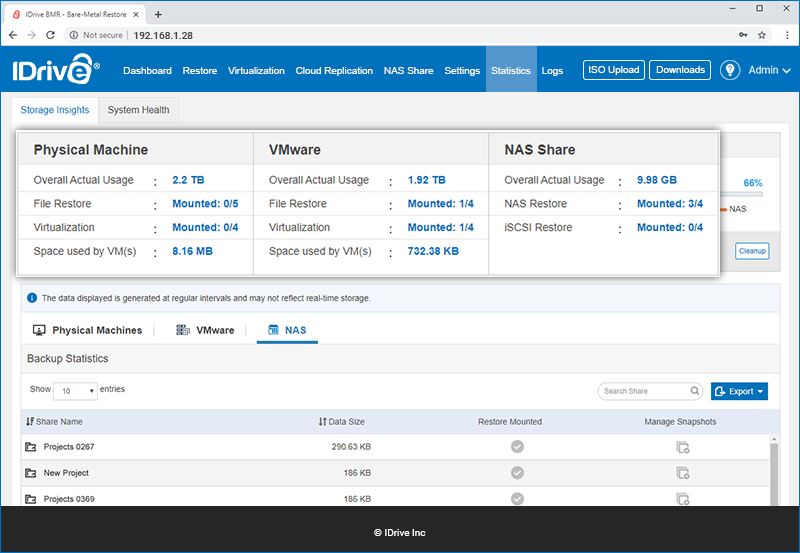
Task: Expand the Admin account menu
Action: tap(769, 70)
